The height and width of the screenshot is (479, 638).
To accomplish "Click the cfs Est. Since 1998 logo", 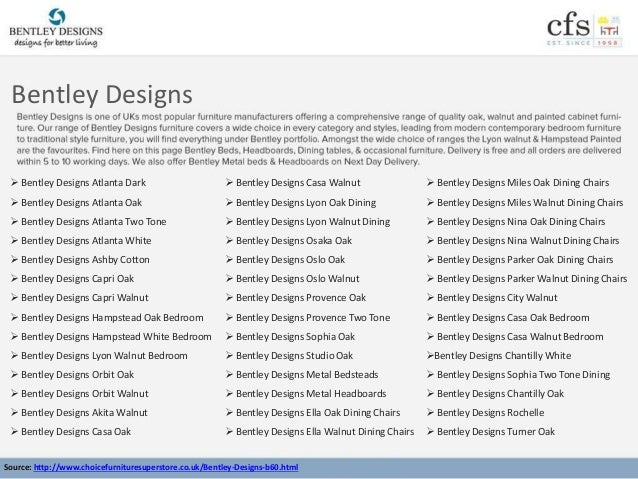I will pyautogui.click(x=584, y=31).
